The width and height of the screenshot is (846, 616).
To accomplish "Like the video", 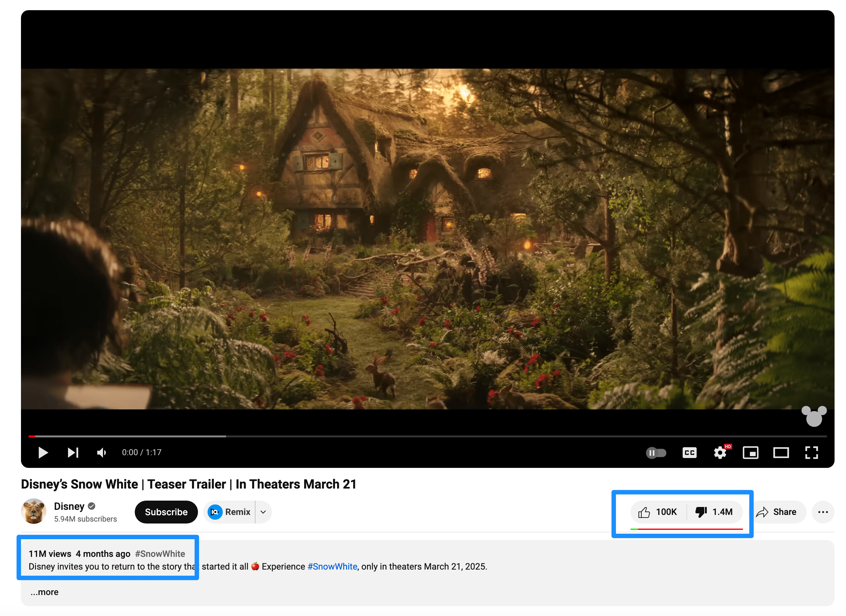I will 657,512.
